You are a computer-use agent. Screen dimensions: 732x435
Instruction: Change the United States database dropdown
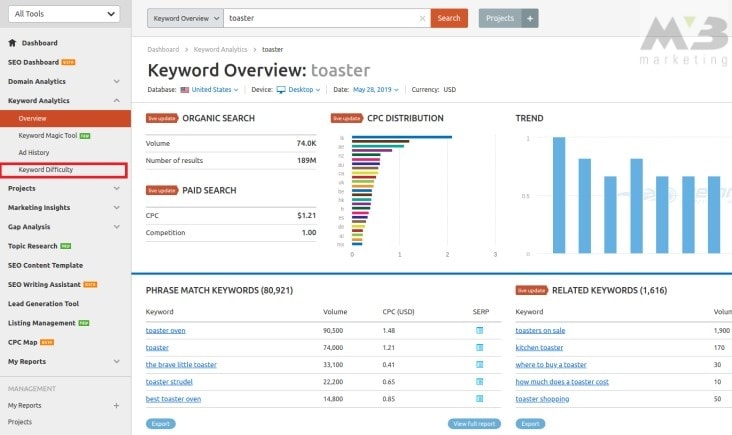tap(215, 90)
